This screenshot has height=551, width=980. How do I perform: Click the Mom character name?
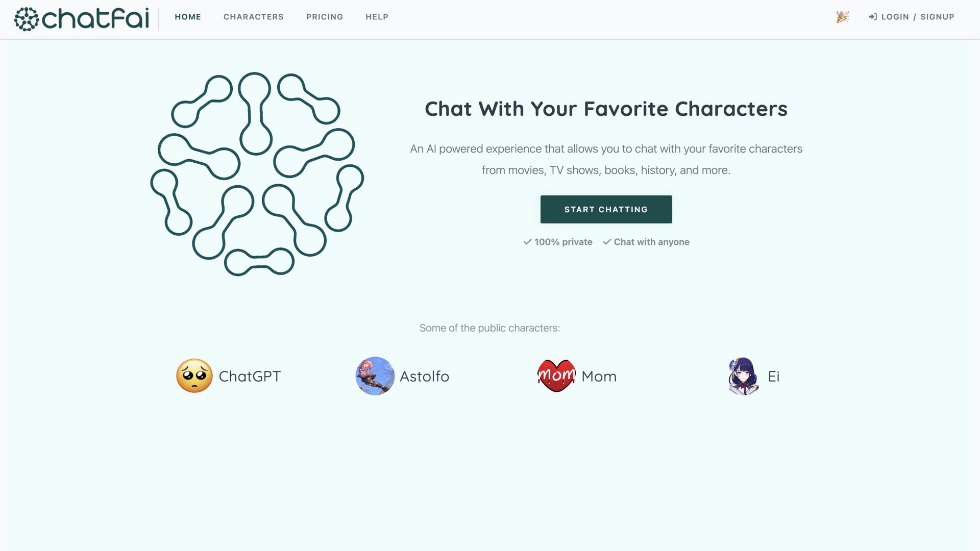[599, 377]
